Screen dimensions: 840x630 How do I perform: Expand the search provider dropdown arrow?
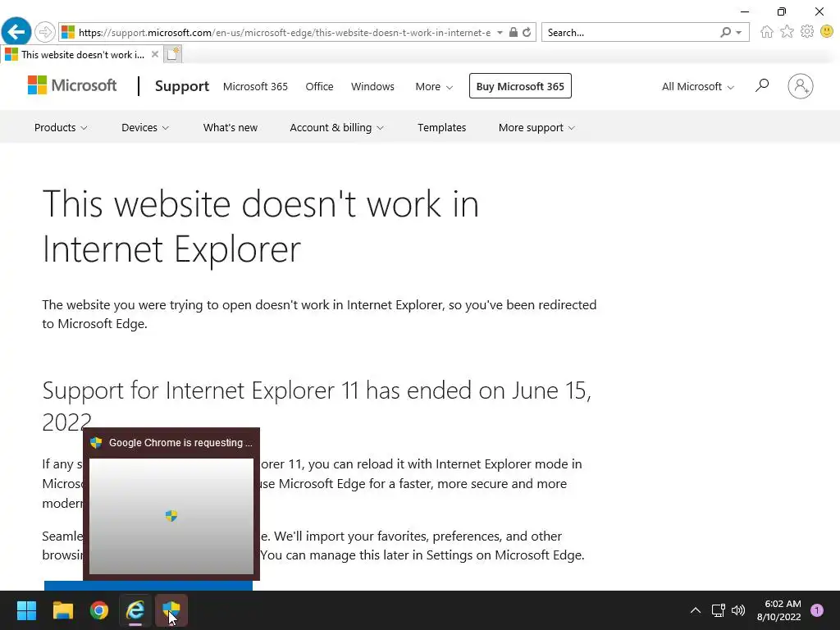coord(739,32)
